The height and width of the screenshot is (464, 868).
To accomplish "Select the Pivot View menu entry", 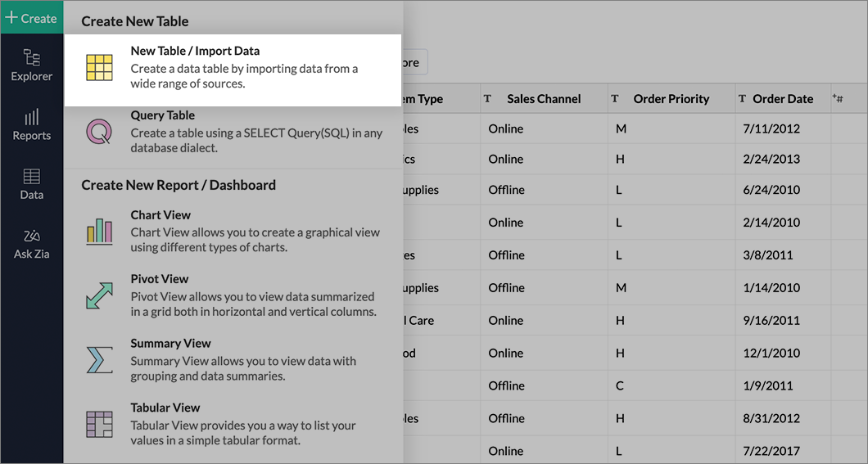I will coord(159,279).
